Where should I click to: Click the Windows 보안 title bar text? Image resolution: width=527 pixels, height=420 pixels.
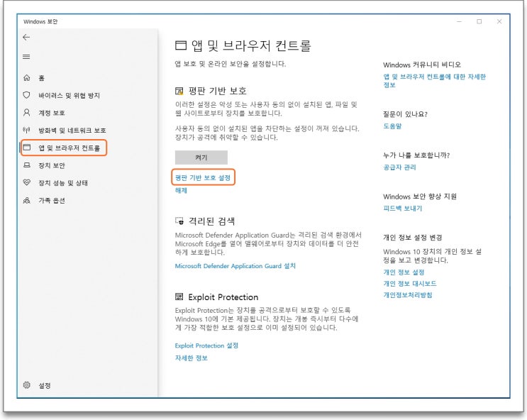pyautogui.click(x=40, y=21)
